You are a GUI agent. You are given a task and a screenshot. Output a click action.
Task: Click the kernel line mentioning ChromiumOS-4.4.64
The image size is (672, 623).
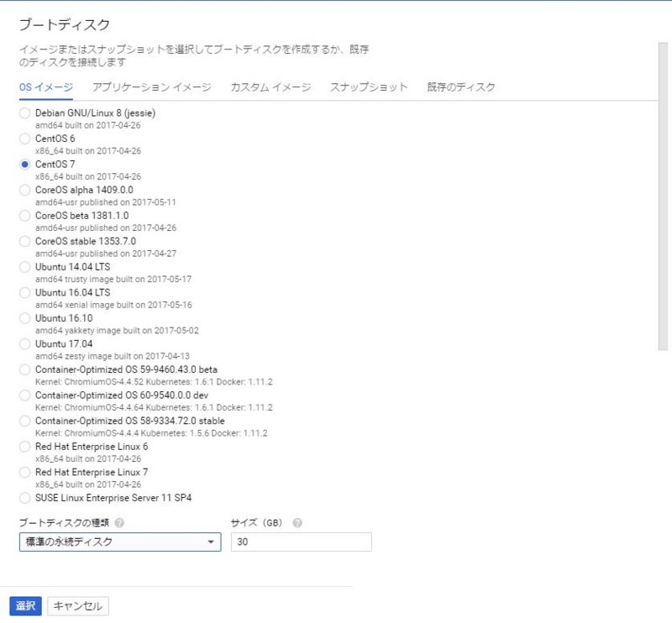154,408
